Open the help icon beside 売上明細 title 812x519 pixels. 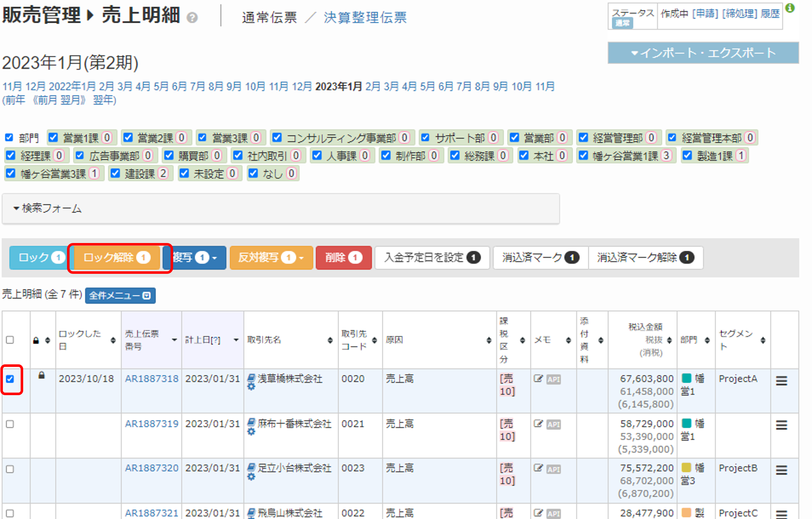click(192, 17)
